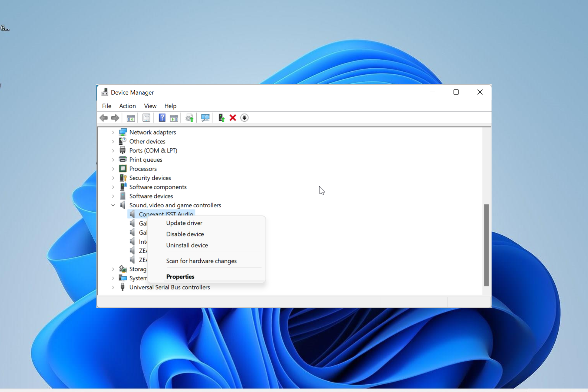Select Scan for hardware changes option
This screenshot has height=392, width=588.
pyautogui.click(x=201, y=260)
